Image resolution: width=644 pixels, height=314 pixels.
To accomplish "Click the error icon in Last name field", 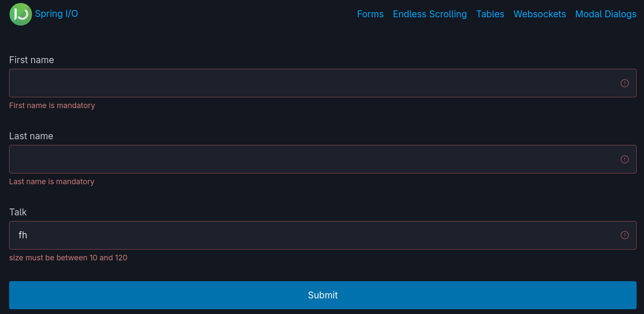I will pos(625,159).
